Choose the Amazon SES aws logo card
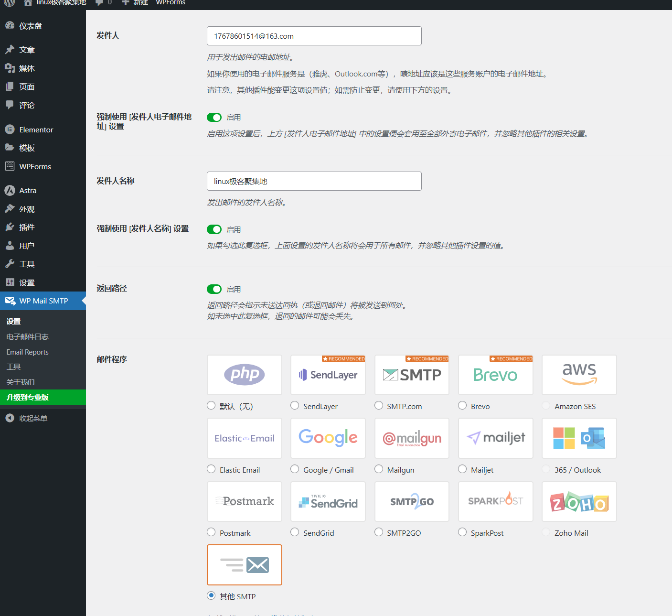Screen dimensions: 672x616 [x=579, y=375]
